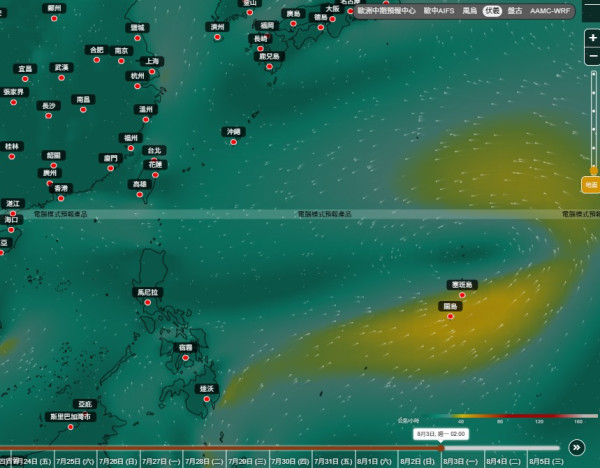This screenshot has height=468, width=600.
Task: Click the altitude level slider handle
Action: pos(593,170)
